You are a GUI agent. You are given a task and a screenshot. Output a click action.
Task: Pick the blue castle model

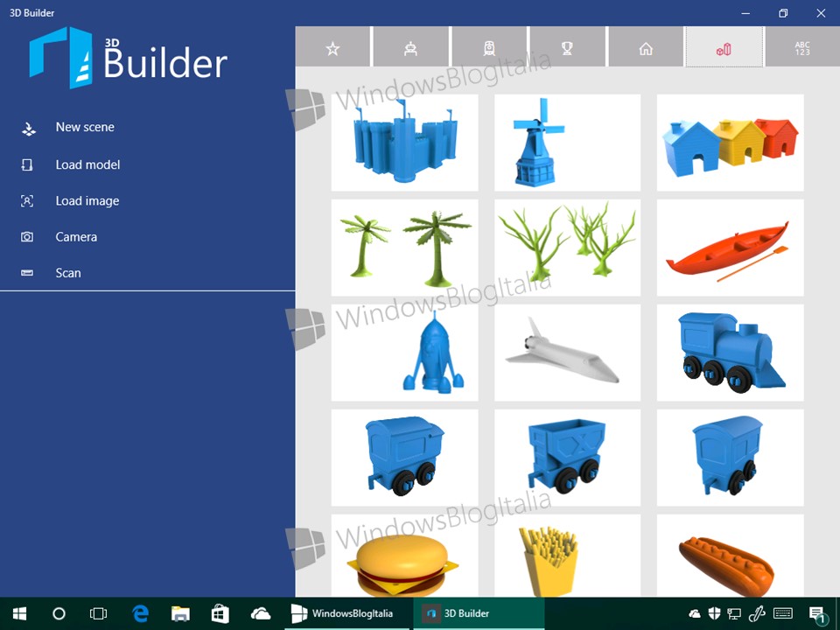tap(404, 143)
